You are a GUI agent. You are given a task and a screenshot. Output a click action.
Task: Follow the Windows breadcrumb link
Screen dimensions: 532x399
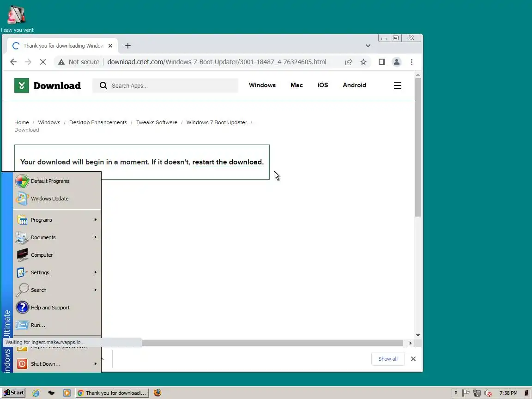click(x=49, y=122)
